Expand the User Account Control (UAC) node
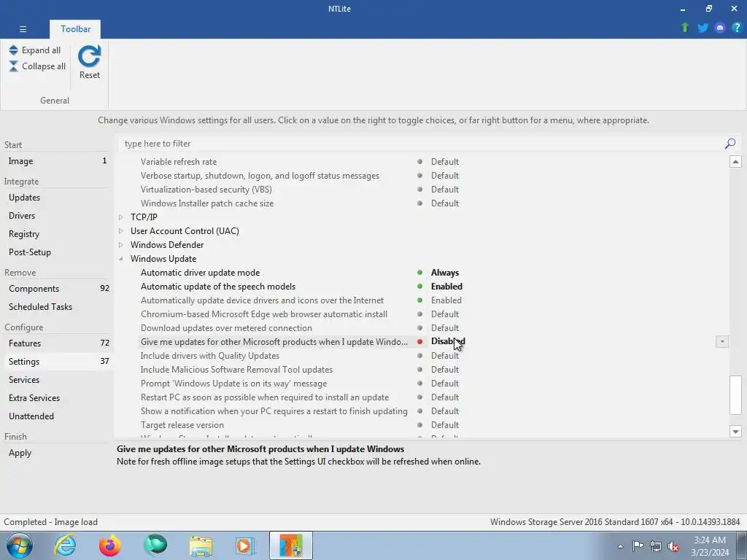The height and width of the screenshot is (560, 747). point(121,231)
